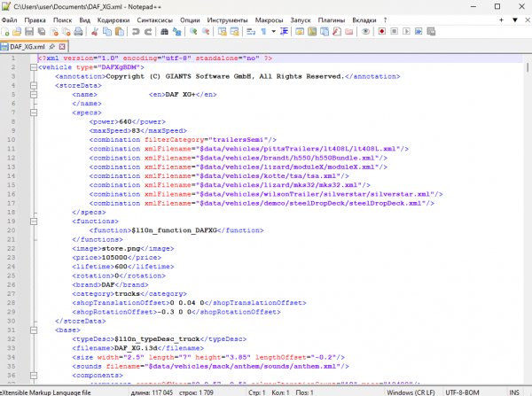
Task: Select the DAF_XG.xml document tab
Action: tap(27, 46)
